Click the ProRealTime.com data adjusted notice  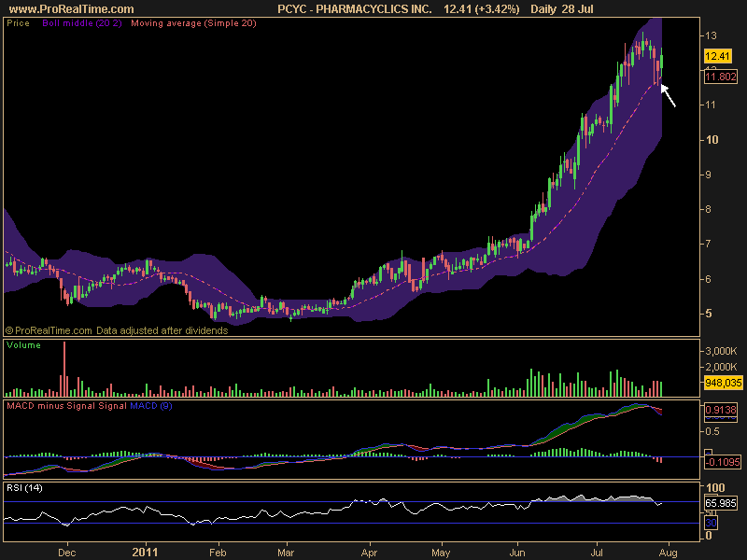click(x=117, y=330)
